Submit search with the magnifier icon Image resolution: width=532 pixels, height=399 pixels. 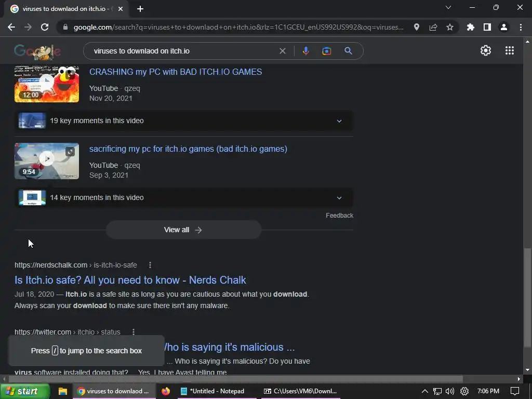(348, 51)
